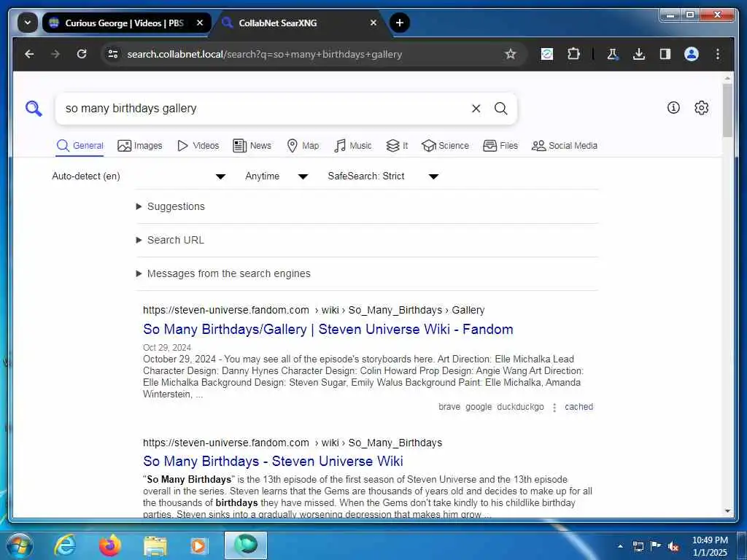
Task: Open the Windows Start button
Action: pyautogui.click(x=19, y=545)
